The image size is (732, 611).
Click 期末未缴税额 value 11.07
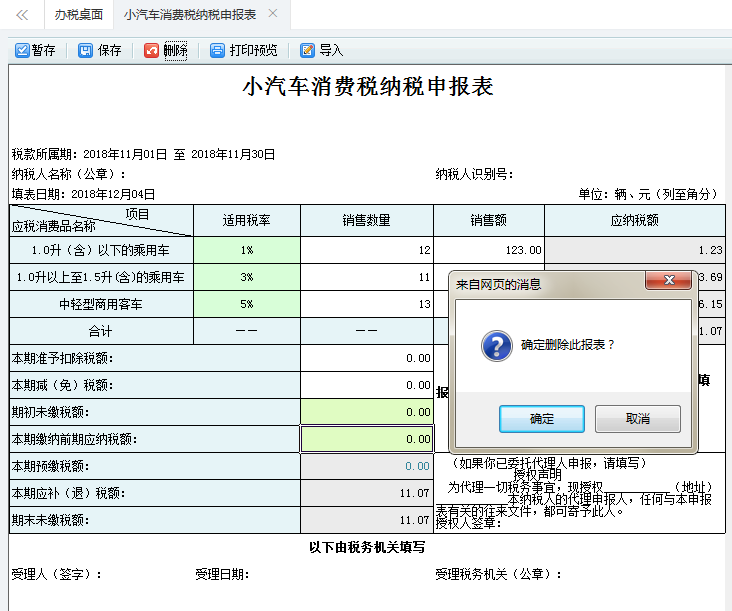(367, 520)
